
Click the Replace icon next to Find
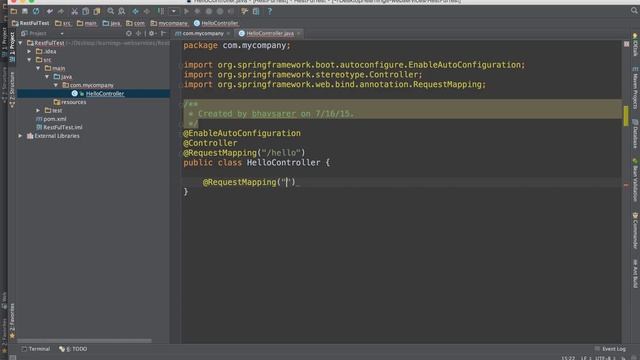(122, 11)
